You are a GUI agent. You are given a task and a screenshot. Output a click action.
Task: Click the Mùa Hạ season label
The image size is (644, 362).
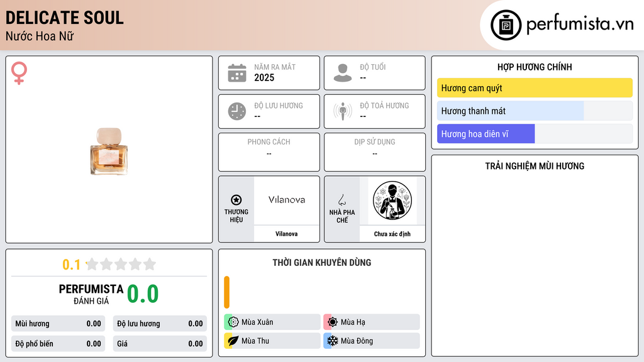click(353, 322)
